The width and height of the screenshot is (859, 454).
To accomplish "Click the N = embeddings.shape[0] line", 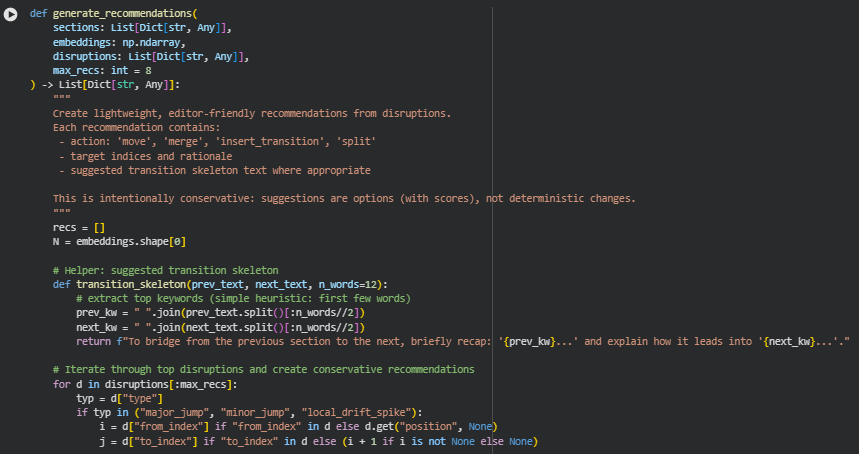I will click(120, 241).
